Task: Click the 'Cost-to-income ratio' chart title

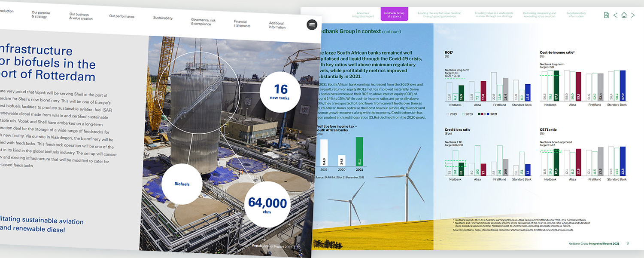Action: pyautogui.click(x=557, y=52)
